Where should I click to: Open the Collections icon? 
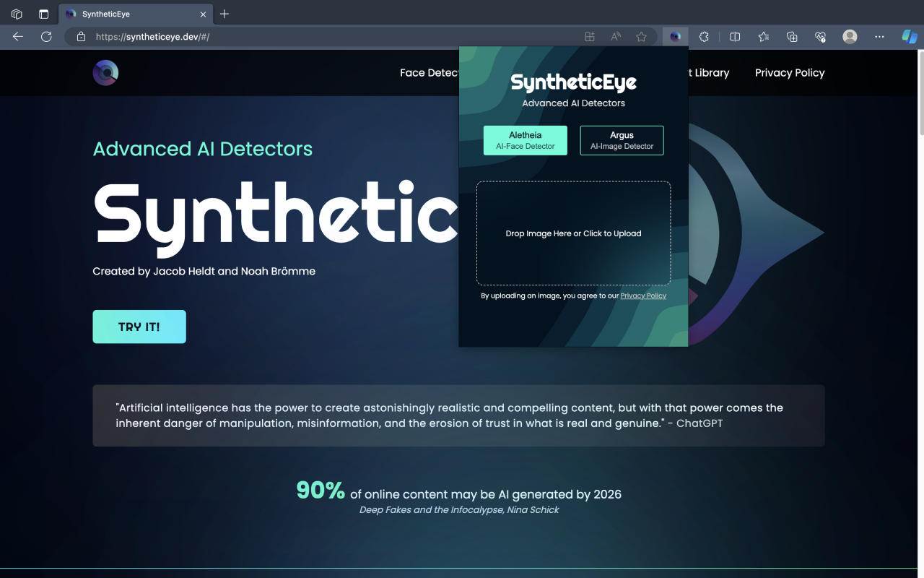click(792, 37)
